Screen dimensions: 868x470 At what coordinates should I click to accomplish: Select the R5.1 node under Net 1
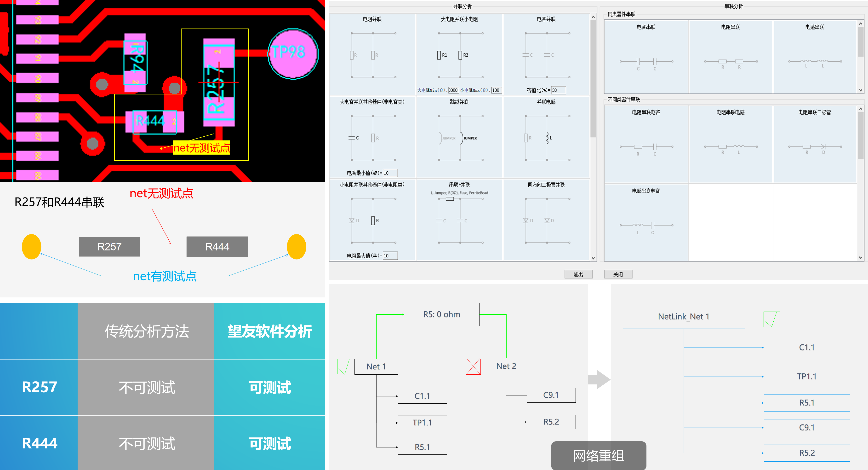click(x=422, y=447)
